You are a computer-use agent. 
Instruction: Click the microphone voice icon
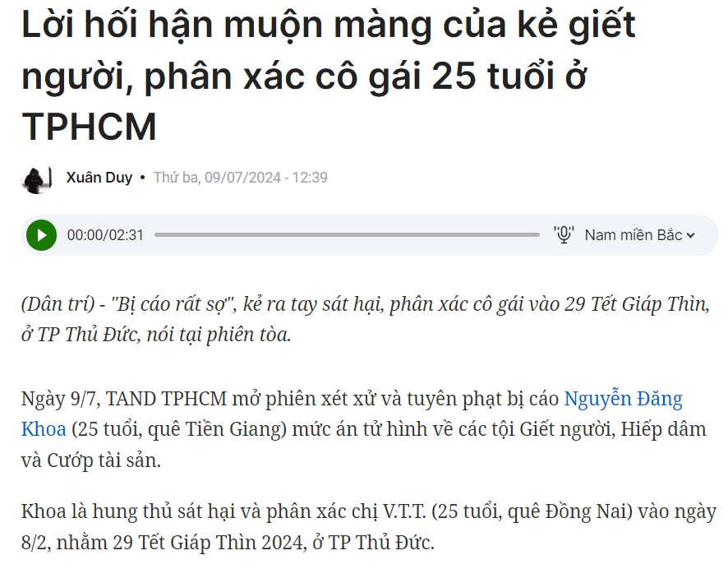click(x=564, y=234)
